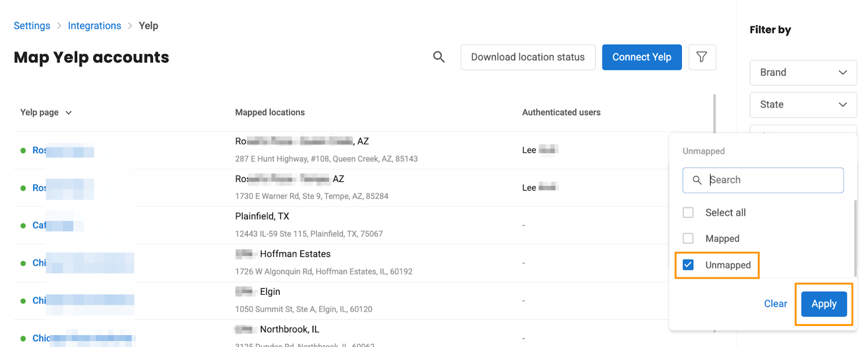Tick the Select all checkbox
The image size is (868, 347).
[x=688, y=212]
